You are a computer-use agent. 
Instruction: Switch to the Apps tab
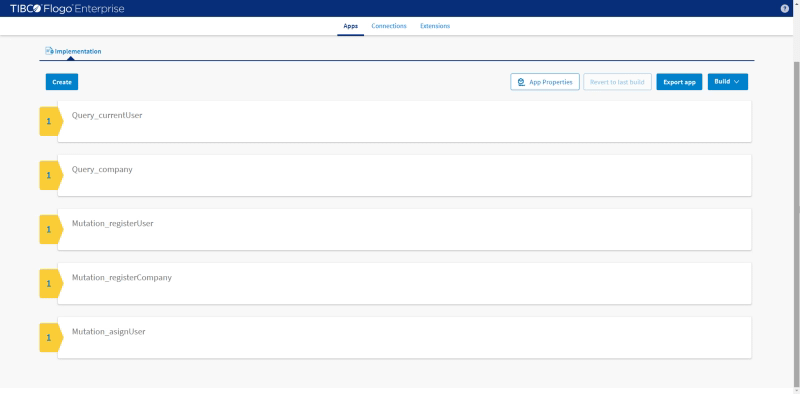click(x=351, y=26)
